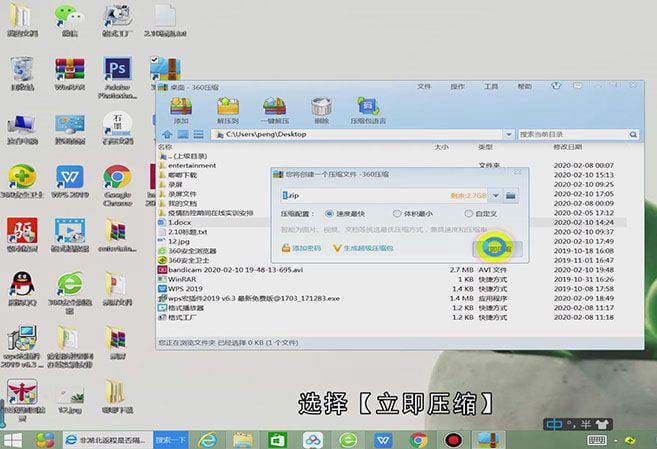Viewport: 657px width, 449px height.
Task: Click the 立即压缩 button
Action: tap(497, 249)
